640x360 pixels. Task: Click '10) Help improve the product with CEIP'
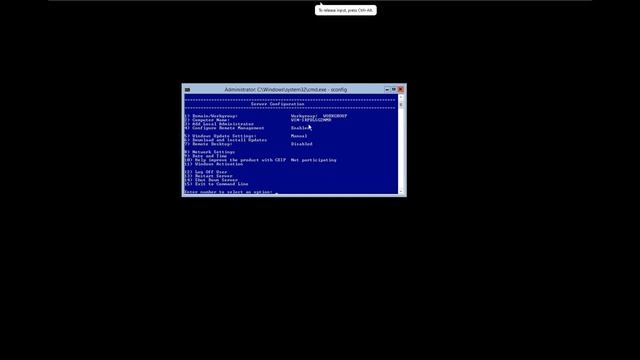235,160
